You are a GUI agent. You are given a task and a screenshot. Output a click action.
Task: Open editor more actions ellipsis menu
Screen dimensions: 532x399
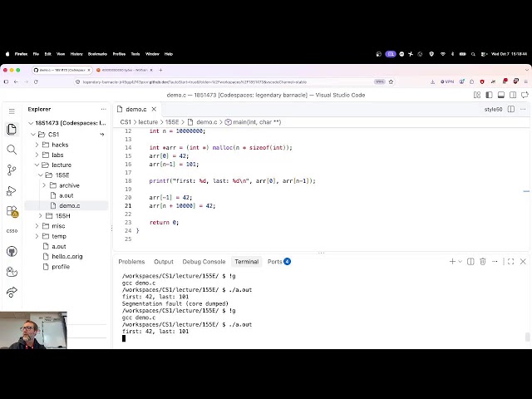tap(523, 109)
